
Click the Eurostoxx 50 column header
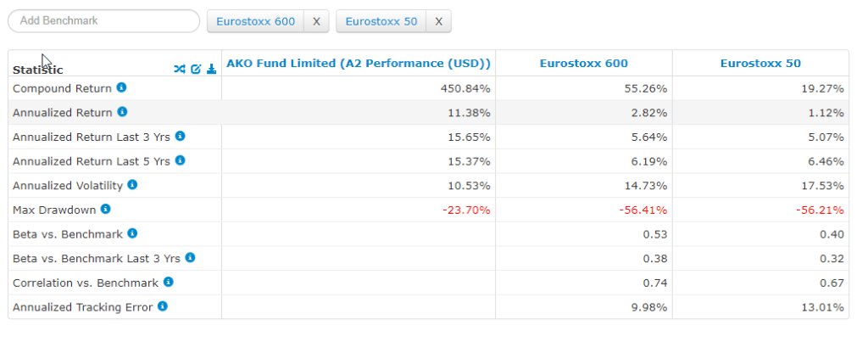[x=760, y=64]
